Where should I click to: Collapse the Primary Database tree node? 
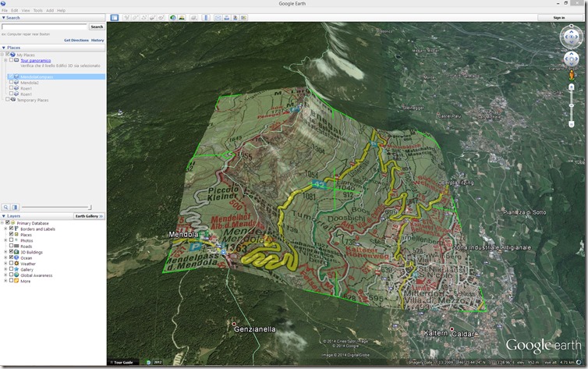pos(2,223)
